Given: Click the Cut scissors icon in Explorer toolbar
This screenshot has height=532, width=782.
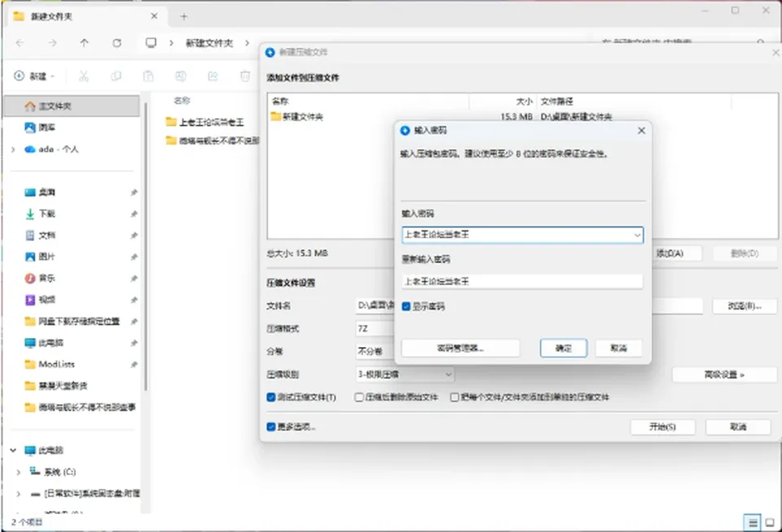Looking at the screenshot, I should click(83, 76).
